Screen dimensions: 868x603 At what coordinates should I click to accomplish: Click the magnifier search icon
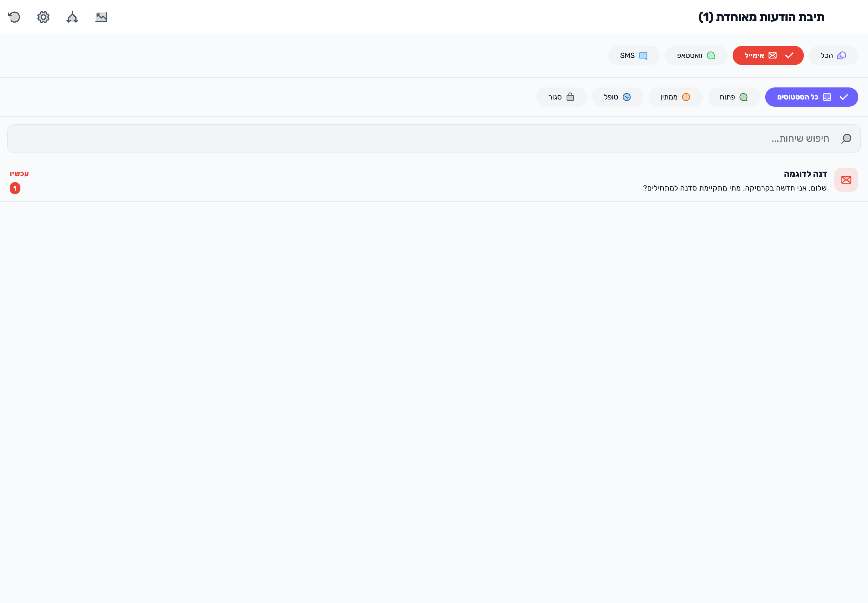click(x=846, y=139)
